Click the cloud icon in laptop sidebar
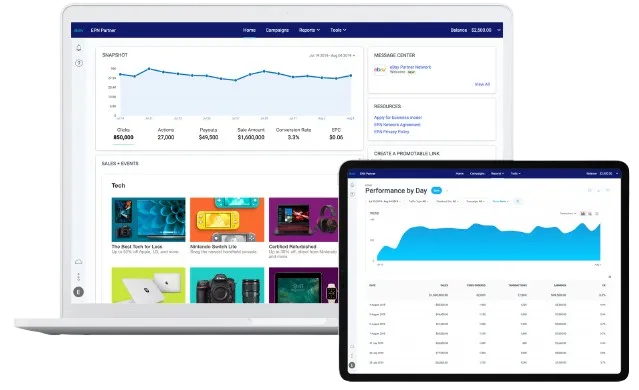 (79, 262)
